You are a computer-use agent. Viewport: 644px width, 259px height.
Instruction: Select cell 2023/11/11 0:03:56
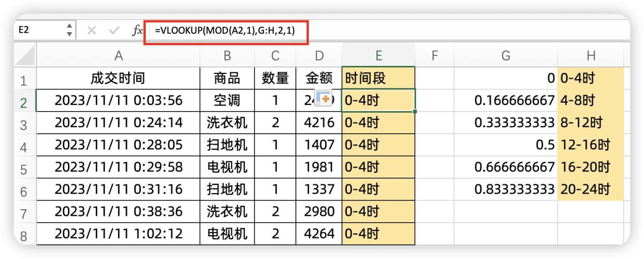[x=119, y=101]
